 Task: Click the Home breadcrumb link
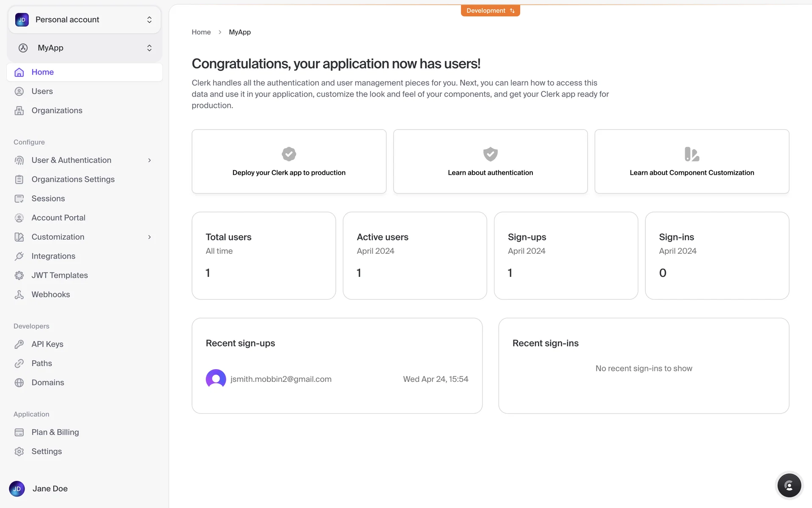point(201,32)
